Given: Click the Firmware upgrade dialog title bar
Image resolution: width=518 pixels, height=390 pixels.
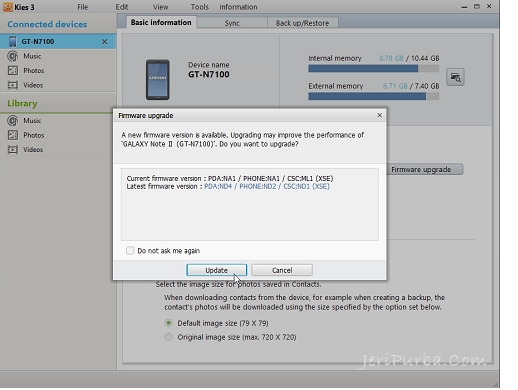Looking at the screenshot, I should [x=250, y=115].
